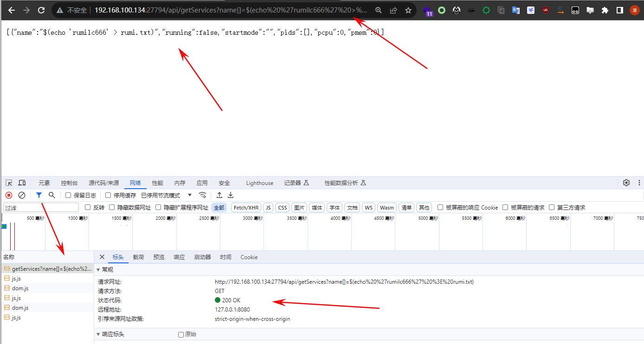Open the Extensions puzzle menu
This screenshot has width=644, height=344.
click(605, 10)
